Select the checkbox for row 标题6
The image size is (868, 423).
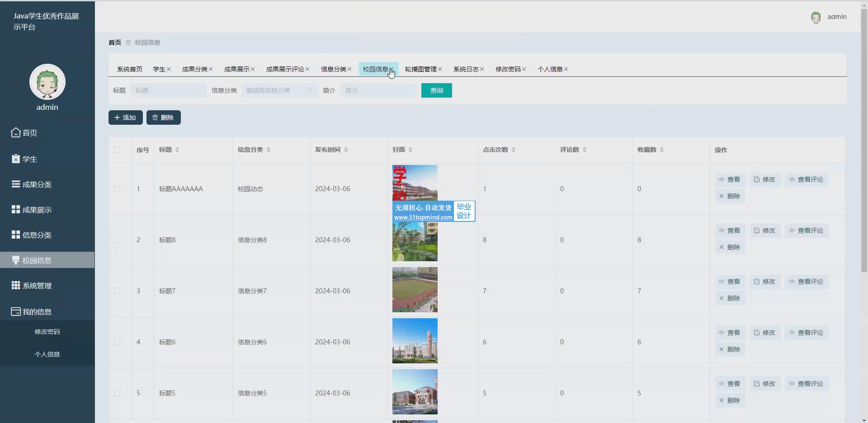point(117,342)
